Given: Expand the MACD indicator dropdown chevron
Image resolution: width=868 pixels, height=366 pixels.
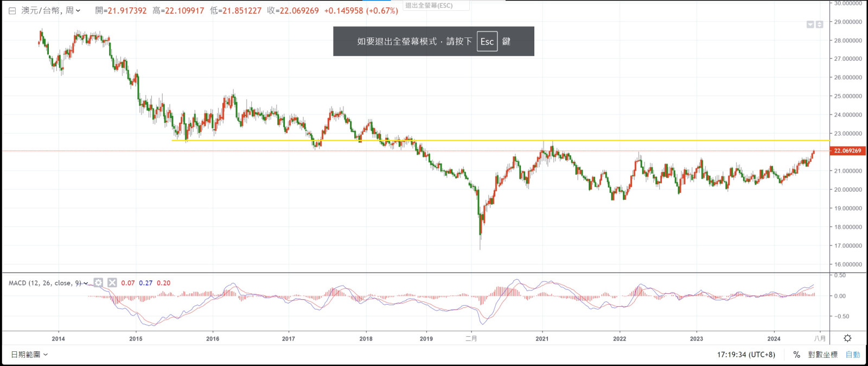Looking at the screenshot, I should click(86, 283).
